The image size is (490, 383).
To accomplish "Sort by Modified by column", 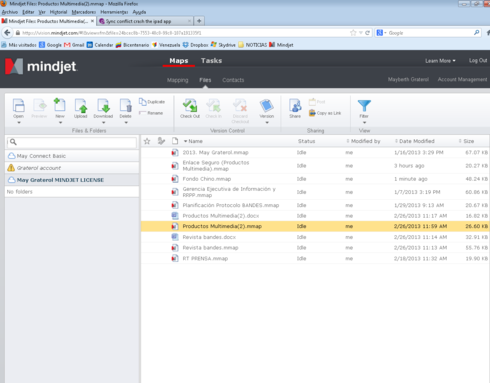I will click(x=364, y=141).
